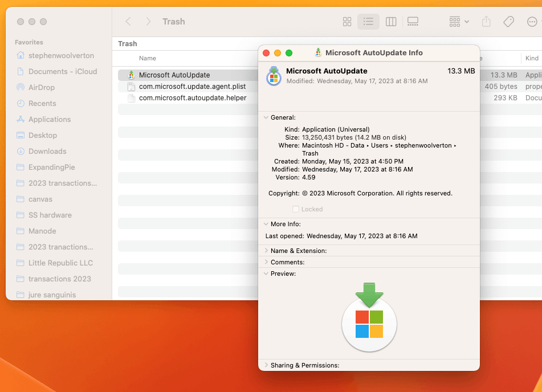Click the AirDrop sidebar icon
542x392 pixels.
(x=21, y=87)
